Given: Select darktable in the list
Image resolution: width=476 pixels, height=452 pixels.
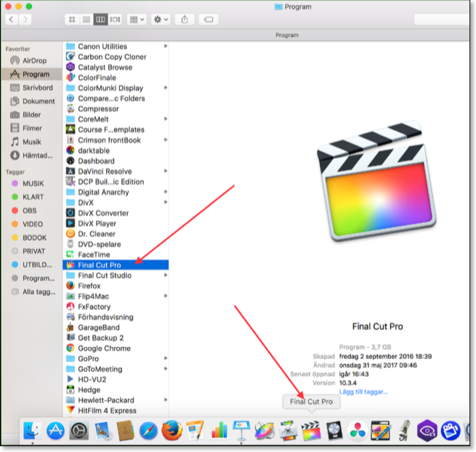Looking at the screenshot, I should pos(116,150).
